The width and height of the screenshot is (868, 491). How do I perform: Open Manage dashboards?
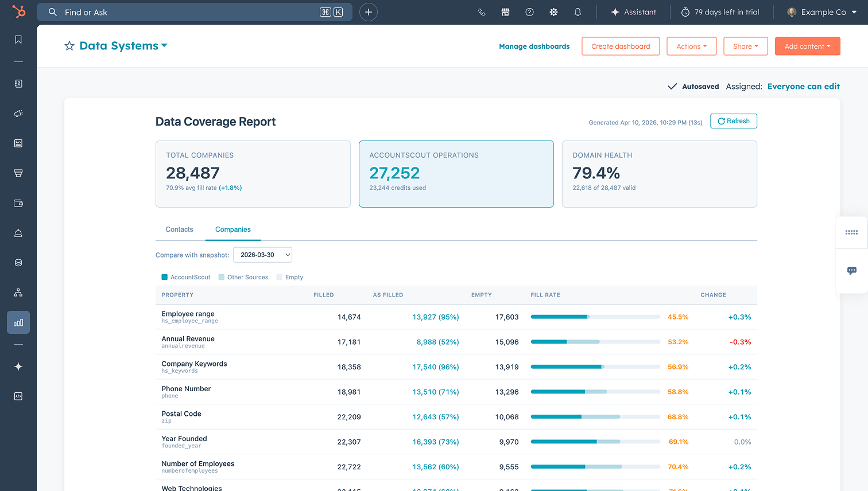pyautogui.click(x=534, y=46)
